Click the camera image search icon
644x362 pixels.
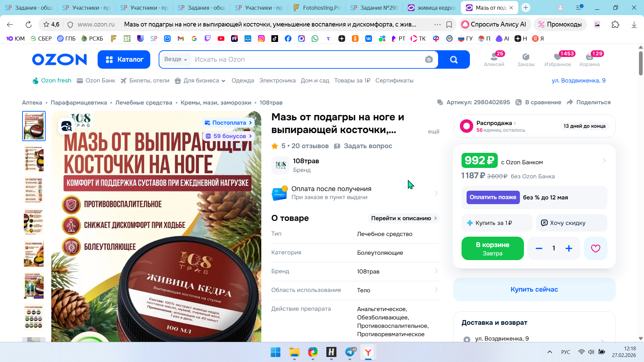pos(429,60)
